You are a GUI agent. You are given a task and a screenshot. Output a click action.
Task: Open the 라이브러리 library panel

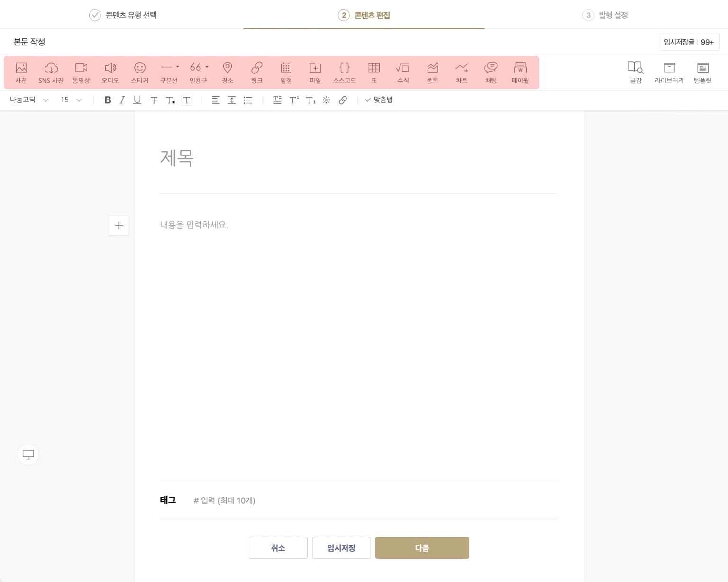point(669,73)
